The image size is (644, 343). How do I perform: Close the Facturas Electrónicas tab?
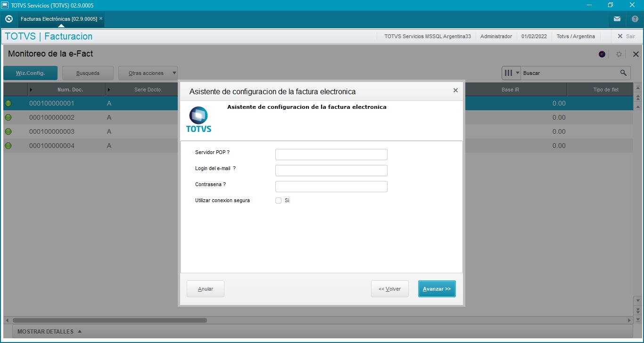(x=101, y=18)
